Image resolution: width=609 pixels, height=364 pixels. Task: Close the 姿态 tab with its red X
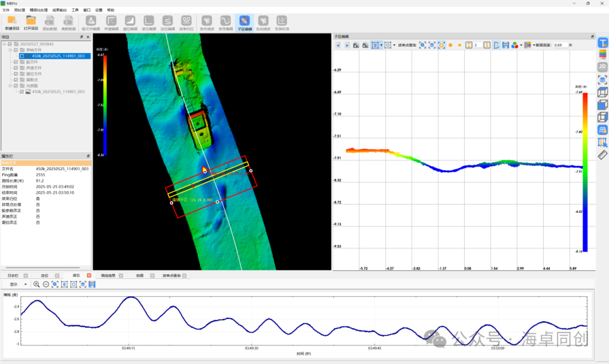[x=88, y=276]
